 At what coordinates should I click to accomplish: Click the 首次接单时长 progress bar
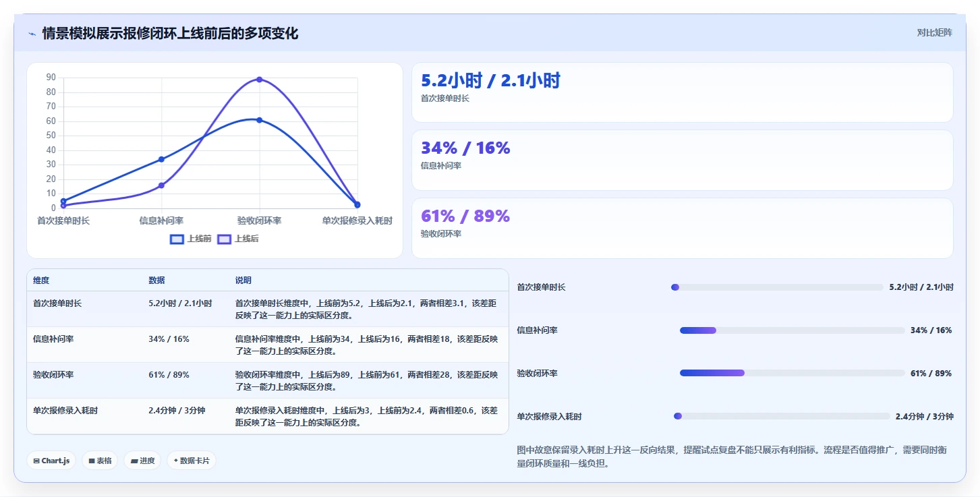pos(777,287)
